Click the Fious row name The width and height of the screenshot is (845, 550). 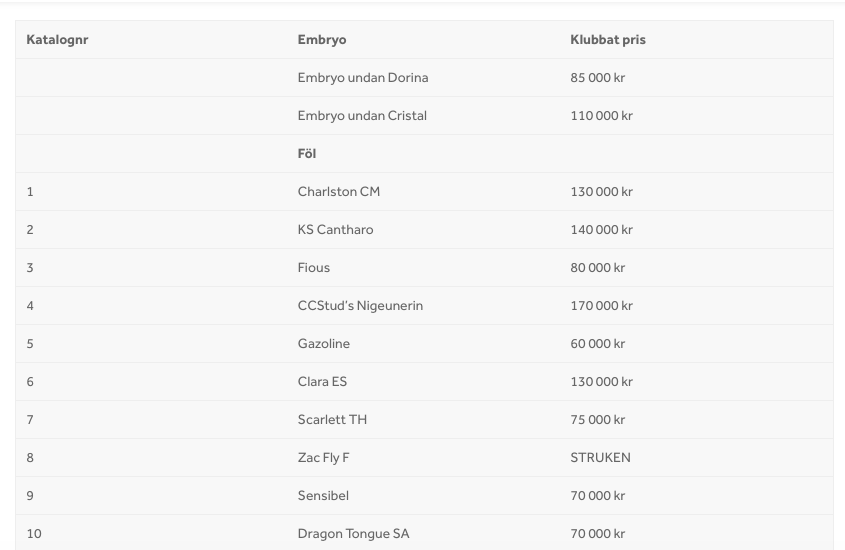click(x=314, y=268)
